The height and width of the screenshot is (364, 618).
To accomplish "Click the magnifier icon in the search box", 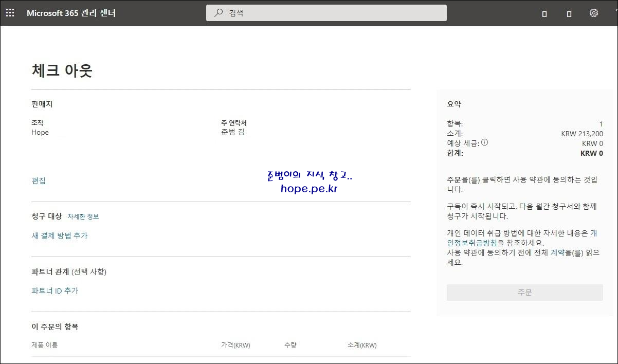I will tap(219, 13).
